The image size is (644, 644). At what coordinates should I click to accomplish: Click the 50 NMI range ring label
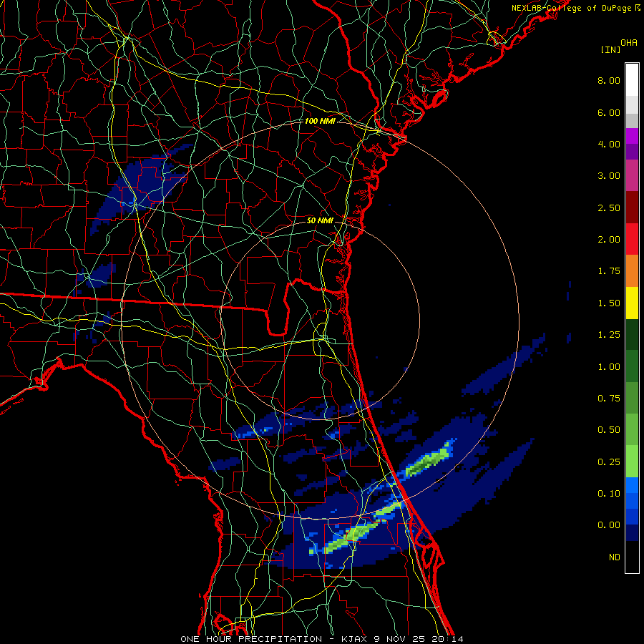tap(320, 220)
